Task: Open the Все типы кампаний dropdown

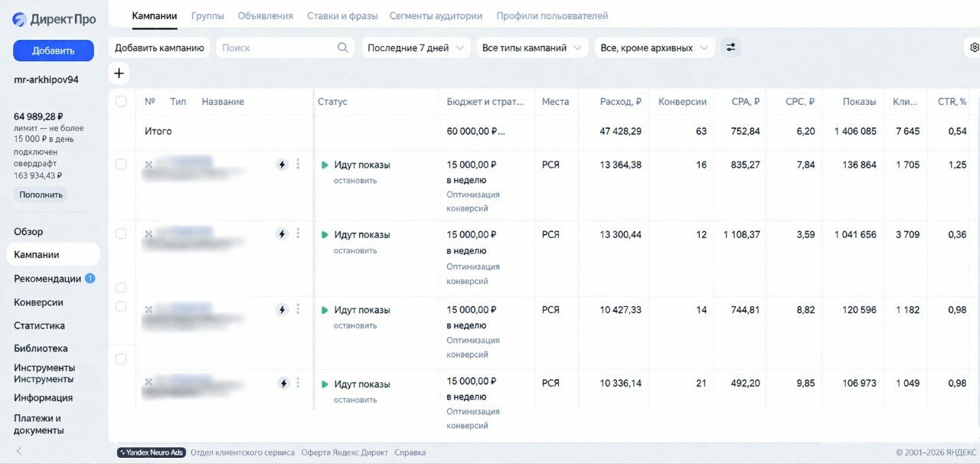Action: [532, 47]
